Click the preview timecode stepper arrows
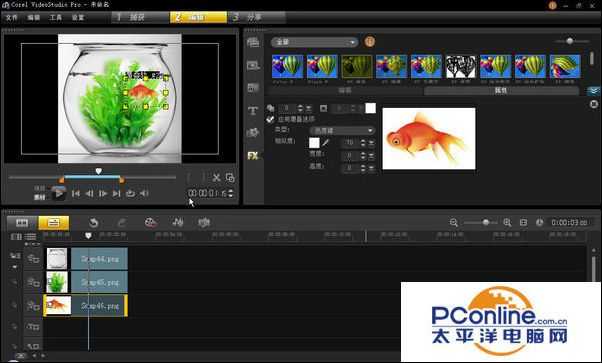This screenshot has width=602, height=363. click(x=230, y=194)
